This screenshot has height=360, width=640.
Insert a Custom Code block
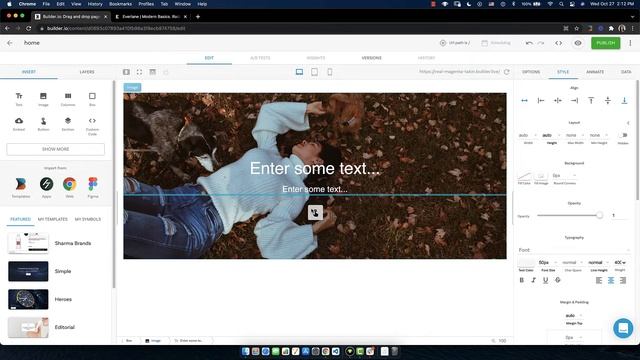tap(92, 126)
